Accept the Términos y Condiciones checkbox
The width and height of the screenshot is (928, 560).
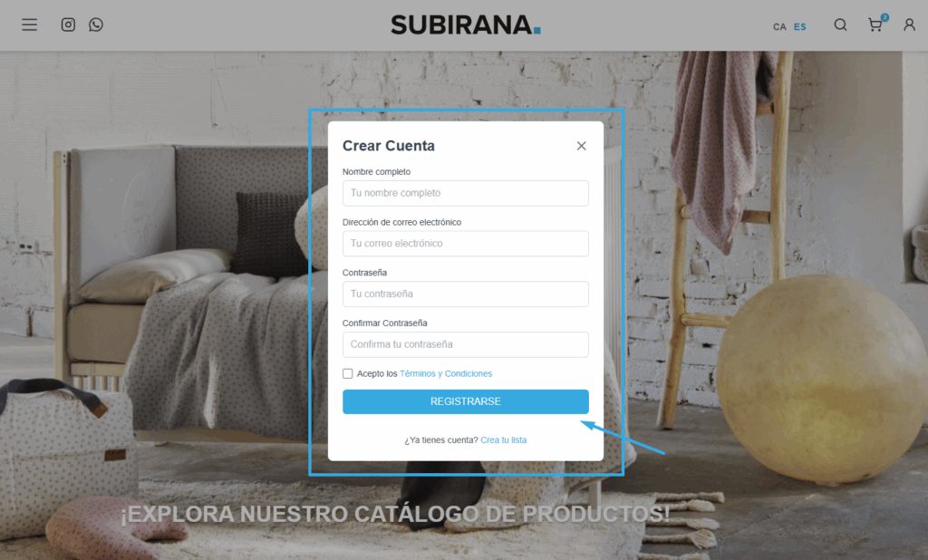(347, 373)
